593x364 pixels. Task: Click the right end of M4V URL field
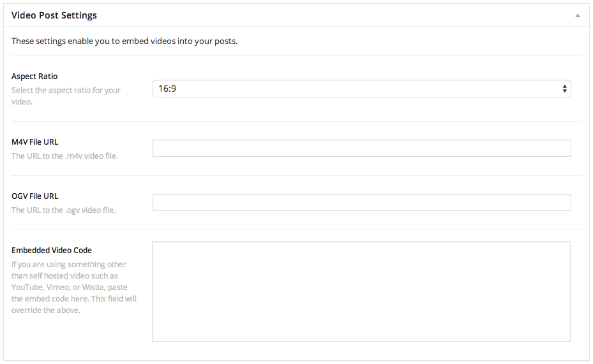coord(560,149)
